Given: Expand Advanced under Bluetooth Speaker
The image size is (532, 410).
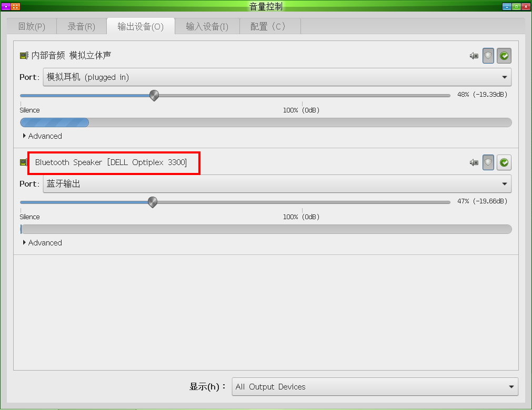Looking at the screenshot, I should [43, 243].
